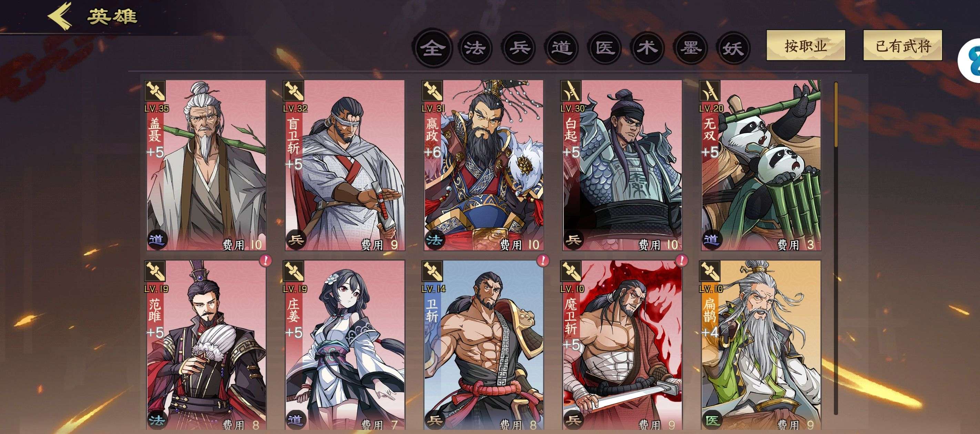
Task: Open the 嬴政 hero card
Action: 483,165
